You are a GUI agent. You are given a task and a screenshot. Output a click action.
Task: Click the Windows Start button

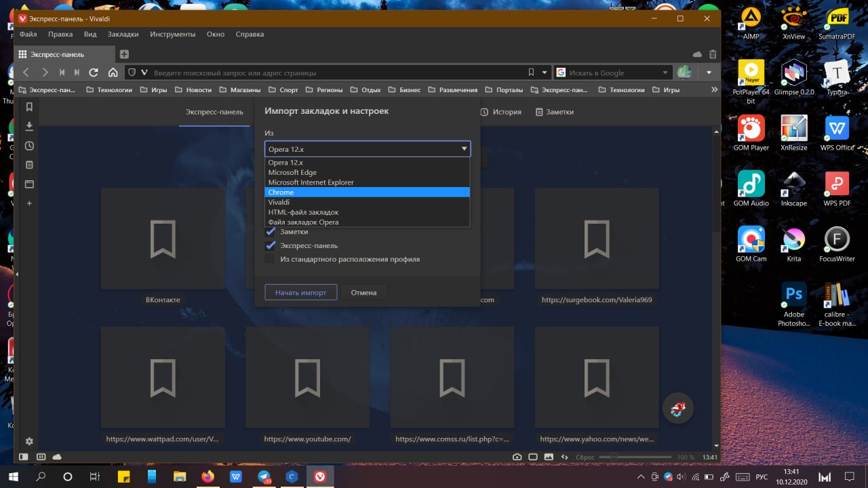[x=14, y=476]
